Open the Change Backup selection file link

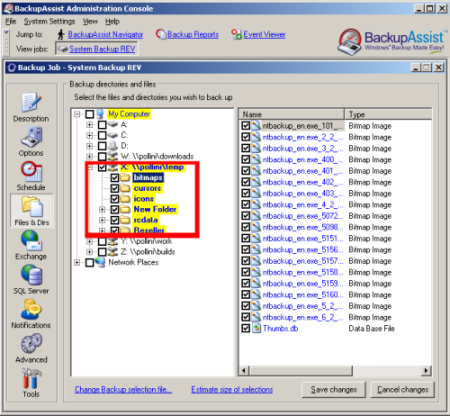click(x=123, y=389)
